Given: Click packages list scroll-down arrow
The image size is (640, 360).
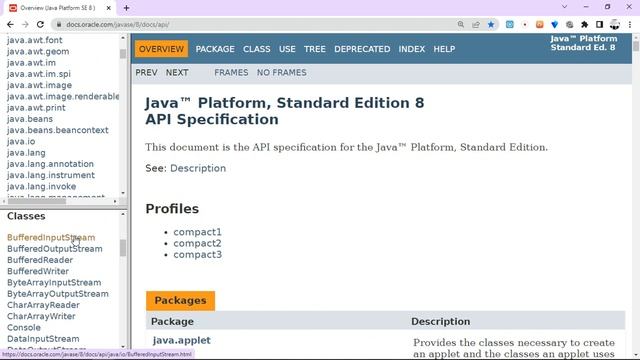Looking at the screenshot, I should (x=123, y=193).
